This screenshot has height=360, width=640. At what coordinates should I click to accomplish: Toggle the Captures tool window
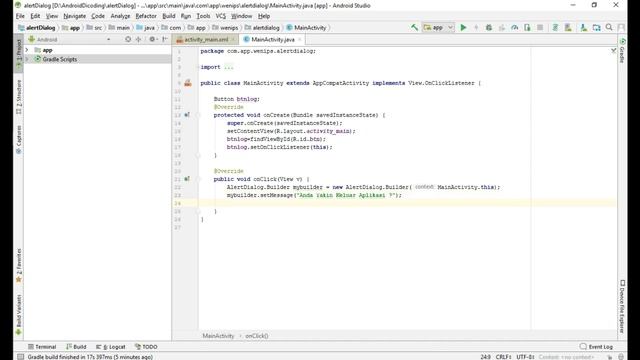[18, 139]
